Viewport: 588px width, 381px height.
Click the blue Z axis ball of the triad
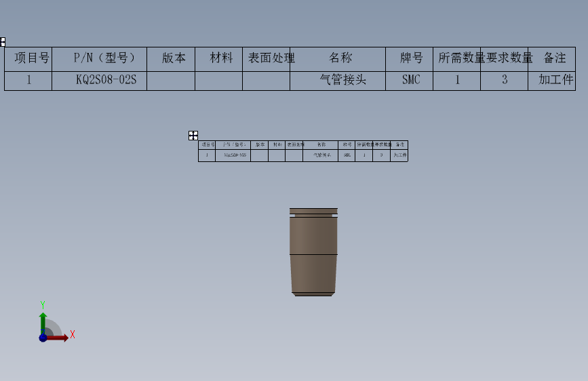[x=43, y=338]
